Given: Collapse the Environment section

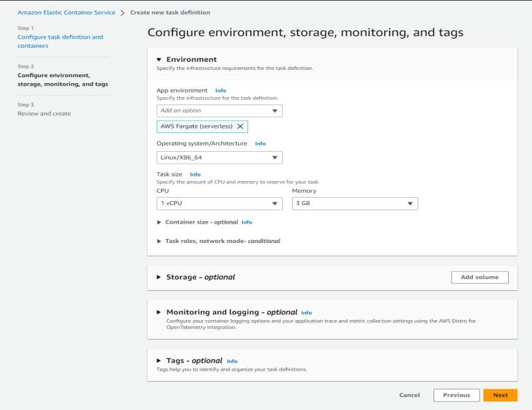Looking at the screenshot, I should coord(159,59).
